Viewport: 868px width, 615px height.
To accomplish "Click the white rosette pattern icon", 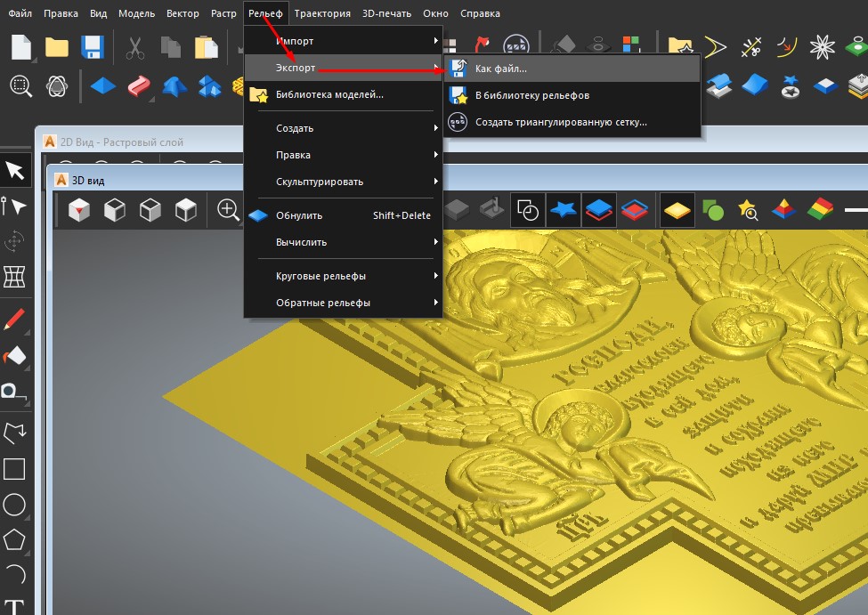I will pyautogui.click(x=822, y=47).
